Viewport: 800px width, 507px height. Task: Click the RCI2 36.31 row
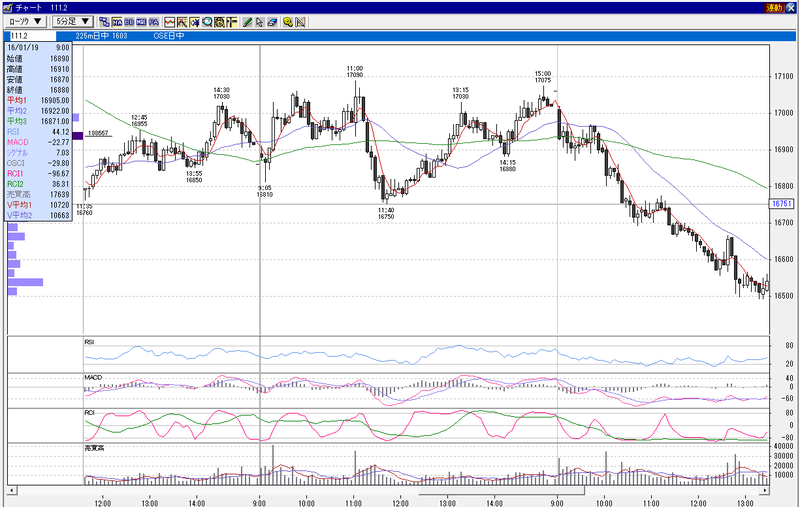38,184
